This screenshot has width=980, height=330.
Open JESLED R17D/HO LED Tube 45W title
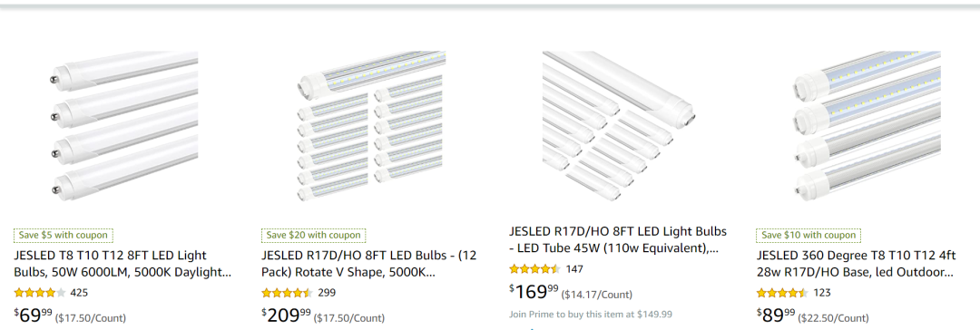click(618, 240)
